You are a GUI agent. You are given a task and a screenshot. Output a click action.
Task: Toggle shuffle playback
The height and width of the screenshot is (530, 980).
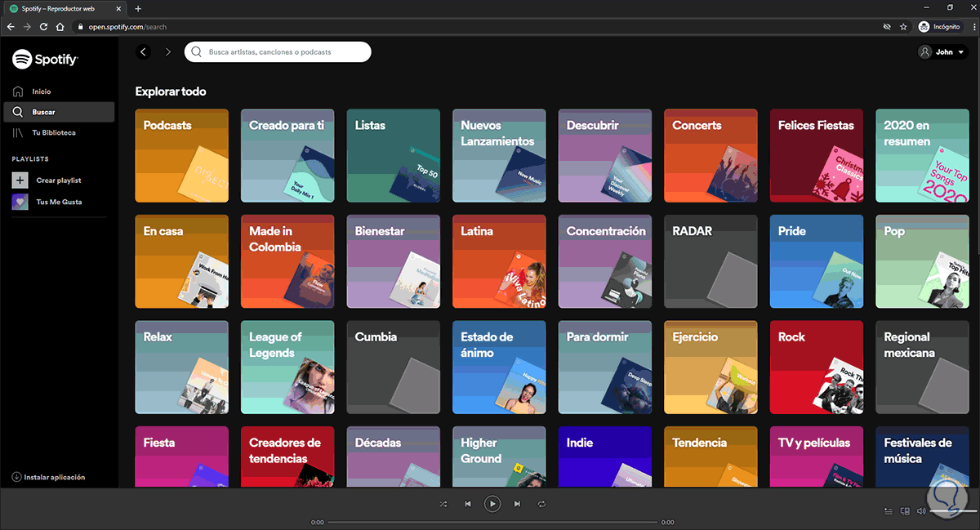(x=443, y=504)
